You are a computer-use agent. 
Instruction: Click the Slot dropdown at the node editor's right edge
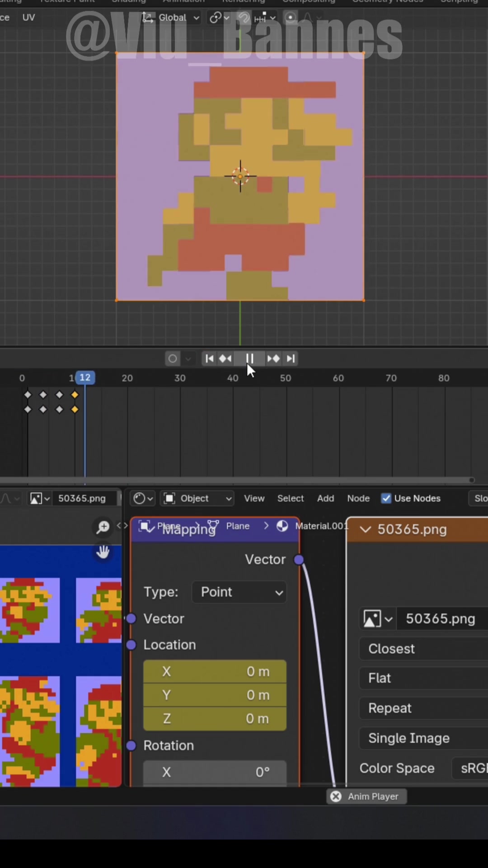click(479, 498)
